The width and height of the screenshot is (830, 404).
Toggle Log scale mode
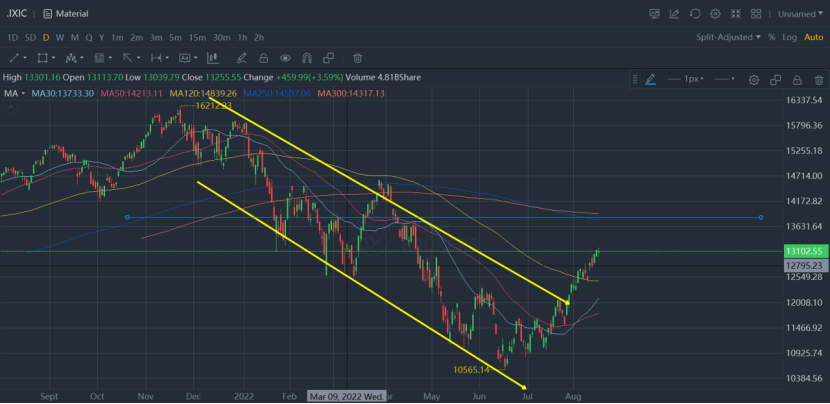(789, 37)
